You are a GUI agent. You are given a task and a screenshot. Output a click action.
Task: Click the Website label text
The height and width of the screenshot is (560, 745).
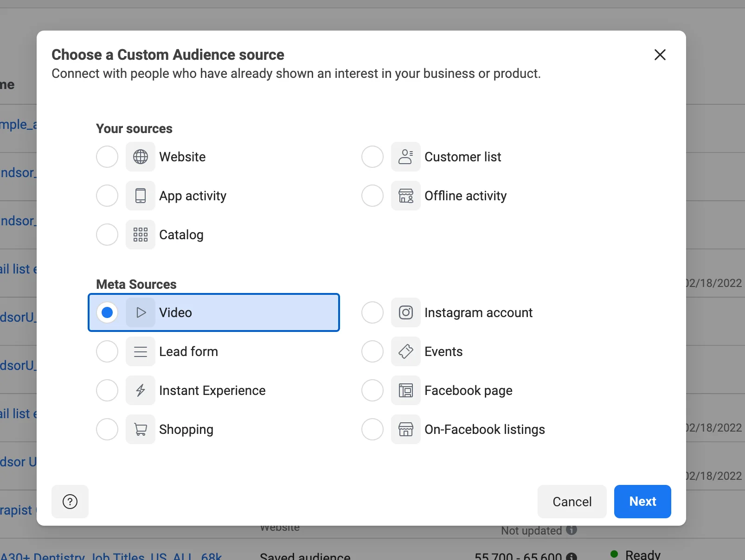point(182,157)
